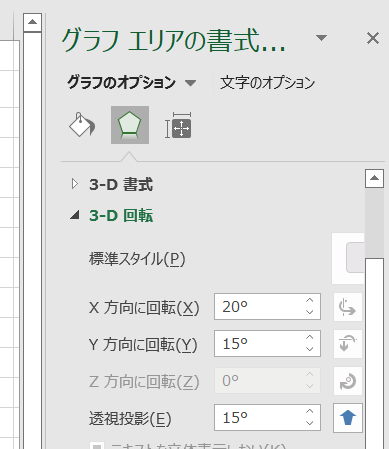Collapse the 3-D 回転 section
The height and width of the screenshot is (449, 389).
75,215
